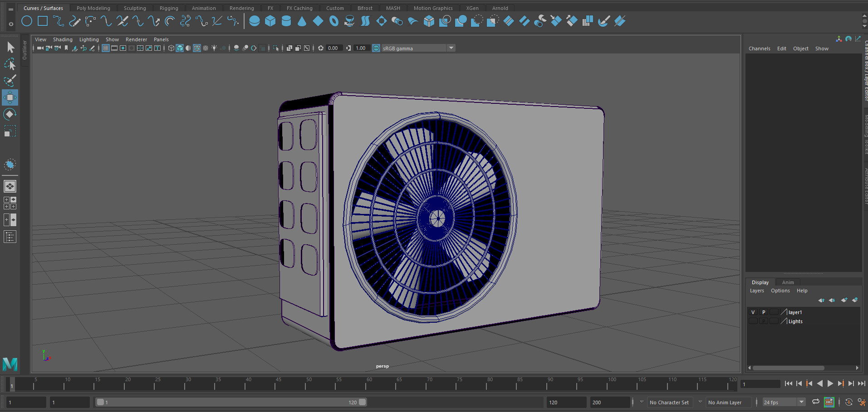Select the NURBS circle tool in the shelf

(27, 21)
